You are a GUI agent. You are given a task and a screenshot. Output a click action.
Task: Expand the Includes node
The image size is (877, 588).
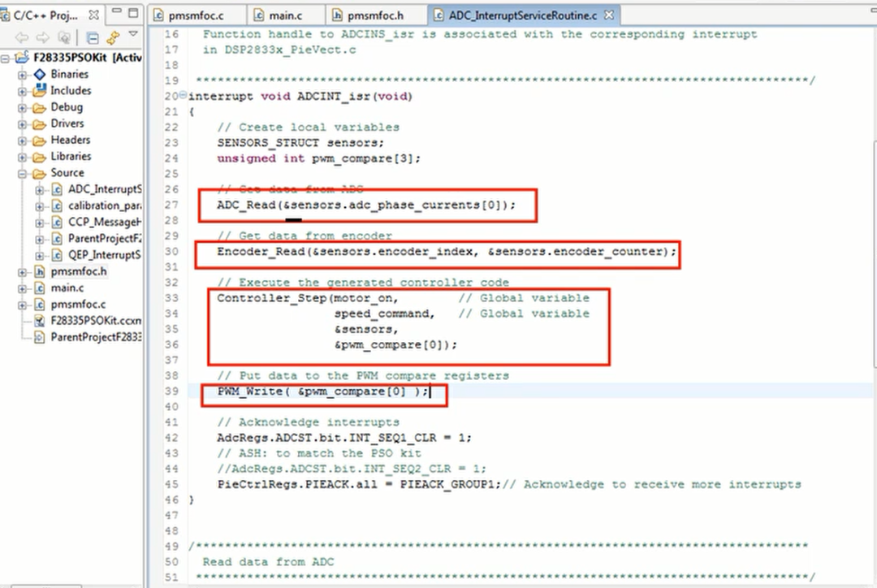pos(22,91)
